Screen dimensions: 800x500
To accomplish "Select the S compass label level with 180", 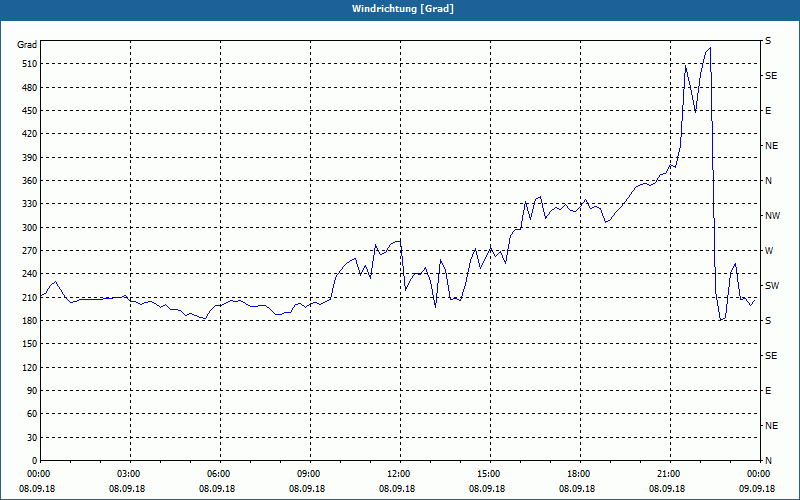I will (x=768, y=321).
